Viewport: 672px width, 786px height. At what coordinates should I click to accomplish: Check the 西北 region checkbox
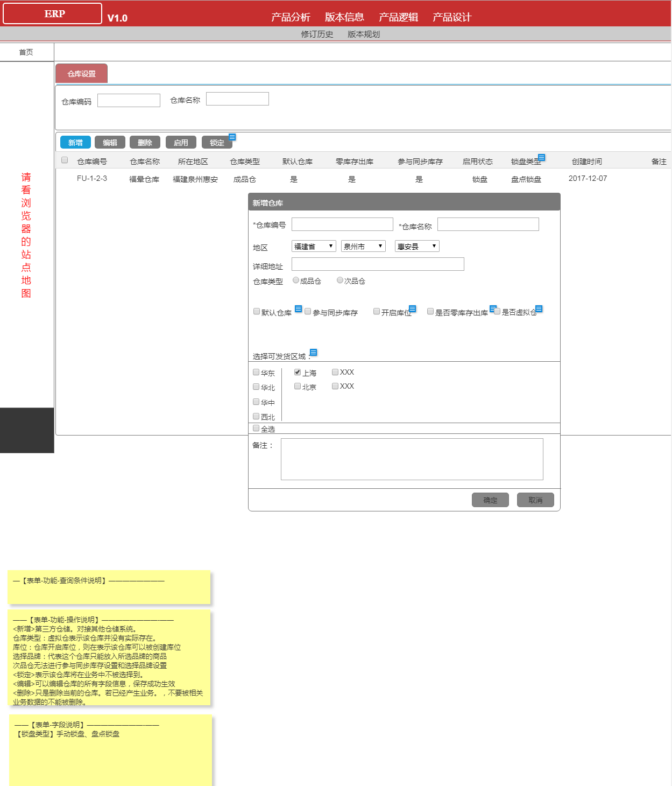pyautogui.click(x=256, y=416)
